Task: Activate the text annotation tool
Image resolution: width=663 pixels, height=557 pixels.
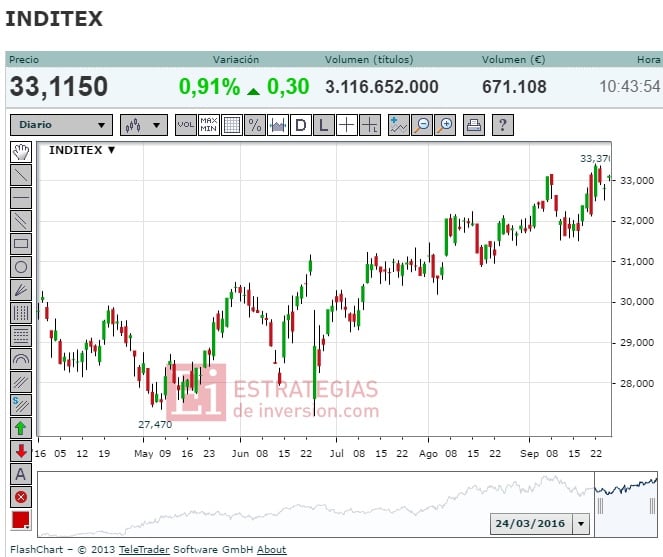Action: click(x=21, y=474)
